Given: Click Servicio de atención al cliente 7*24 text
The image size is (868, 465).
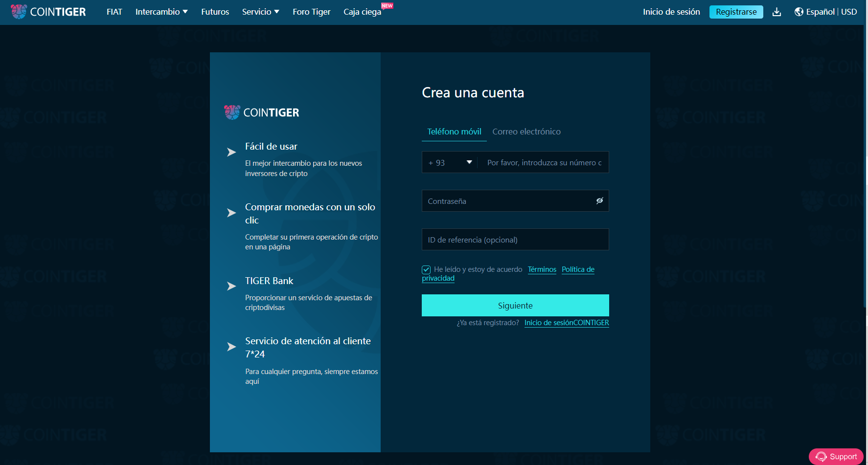Looking at the screenshot, I should [308, 348].
